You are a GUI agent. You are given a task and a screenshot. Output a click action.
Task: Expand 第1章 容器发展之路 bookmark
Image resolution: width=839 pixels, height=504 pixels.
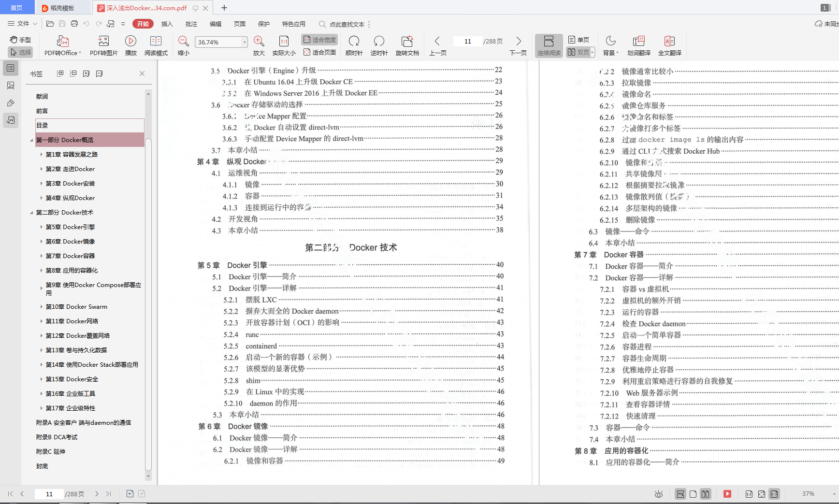click(41, 155)
